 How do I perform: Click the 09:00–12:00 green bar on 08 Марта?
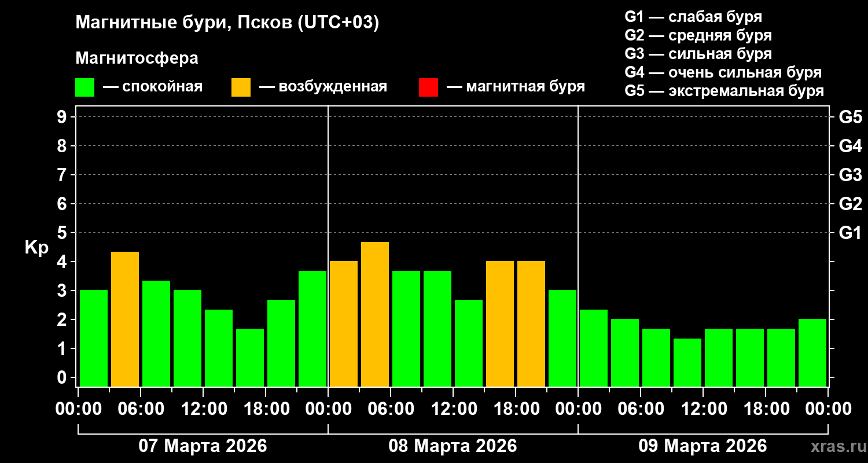(437, 329)
